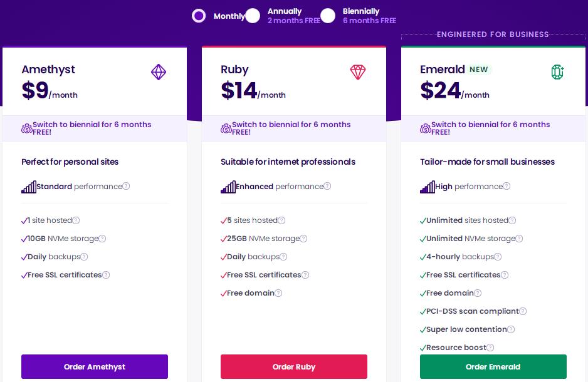Open help for Super low contention
588x382 pixels.
pos(511,329)
